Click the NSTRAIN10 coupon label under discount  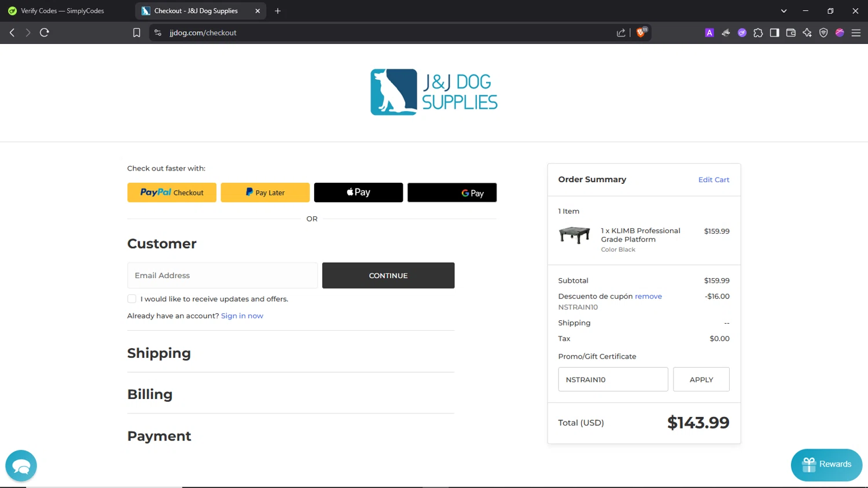click(x=578, y=307)
